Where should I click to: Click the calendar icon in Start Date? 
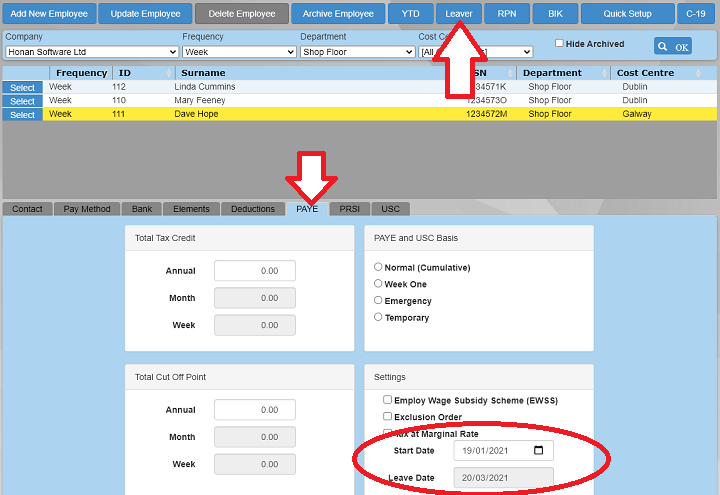[x=539, y=451]
